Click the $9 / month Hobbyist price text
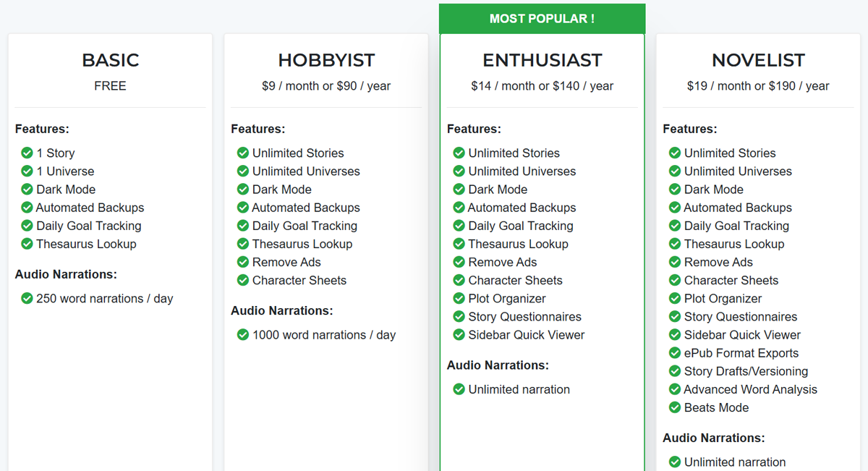 click(x=326, y=86)
